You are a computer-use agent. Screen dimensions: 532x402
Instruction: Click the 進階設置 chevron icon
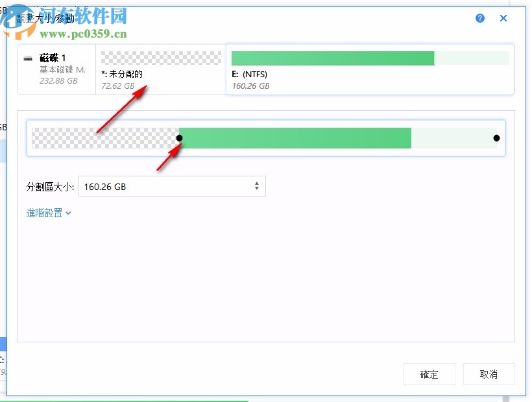tap(68, 213)
